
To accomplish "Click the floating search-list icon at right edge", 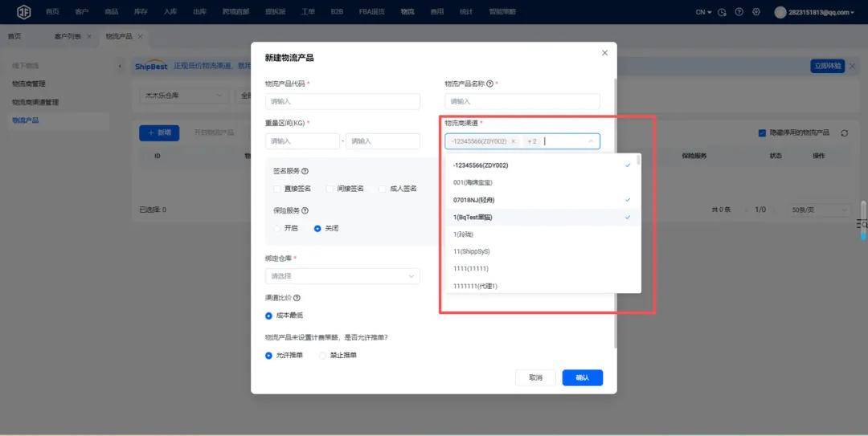I will coord(862,223).
